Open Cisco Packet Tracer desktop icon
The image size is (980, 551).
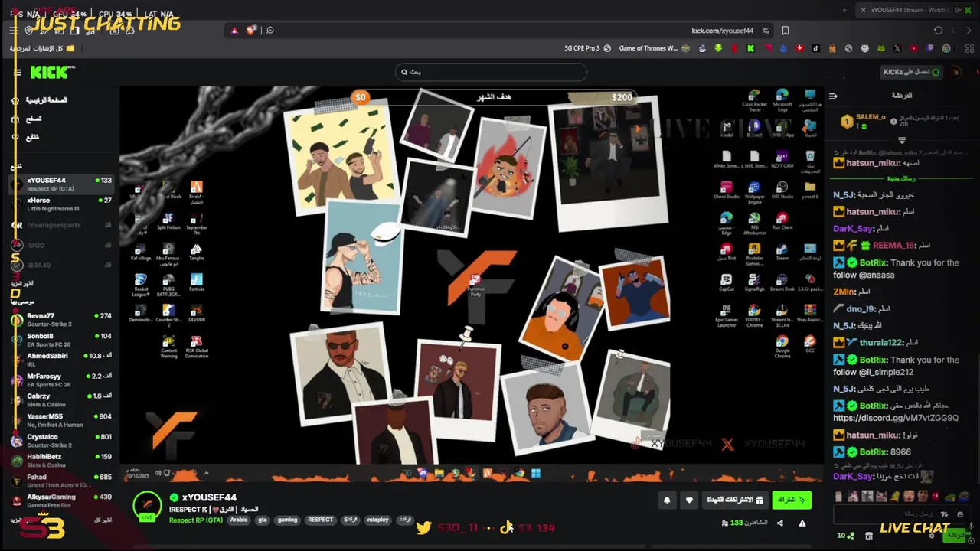pyautogui.click(x=754, y=100)
